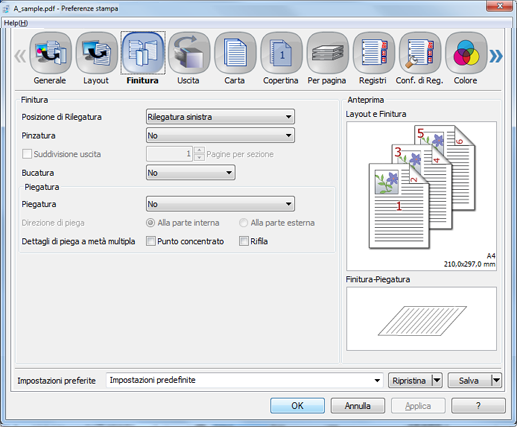Expand the Bucatura dropdown
Viewport: 517px width, 427px height.
click(x=191, y=173)
